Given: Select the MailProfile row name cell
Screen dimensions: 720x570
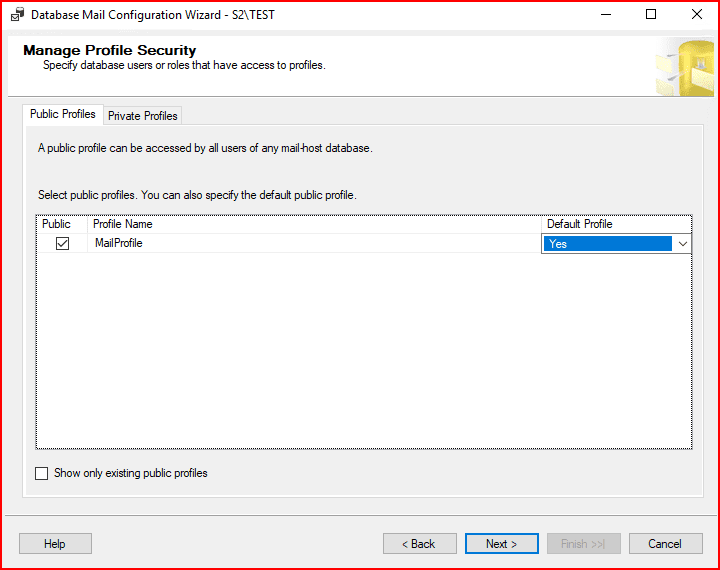Looking at the screenshot, I should pos(119,243).
